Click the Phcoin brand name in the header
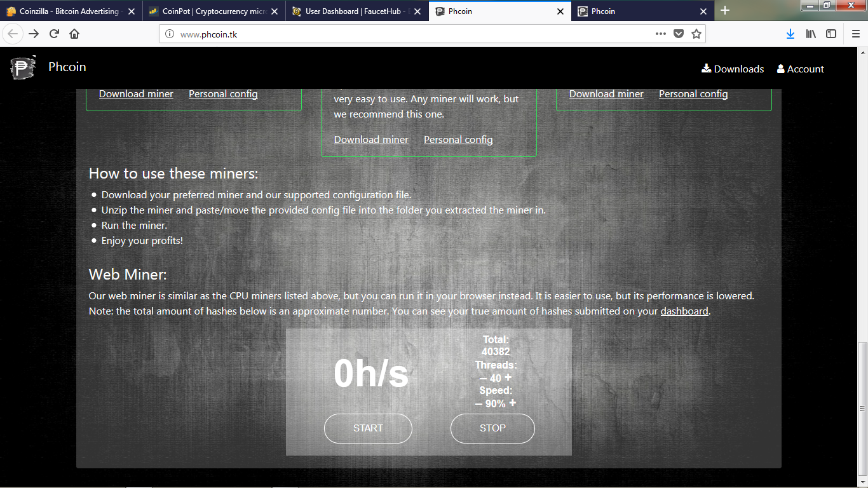Screen dimensions: 868x488 coord(67,67)
